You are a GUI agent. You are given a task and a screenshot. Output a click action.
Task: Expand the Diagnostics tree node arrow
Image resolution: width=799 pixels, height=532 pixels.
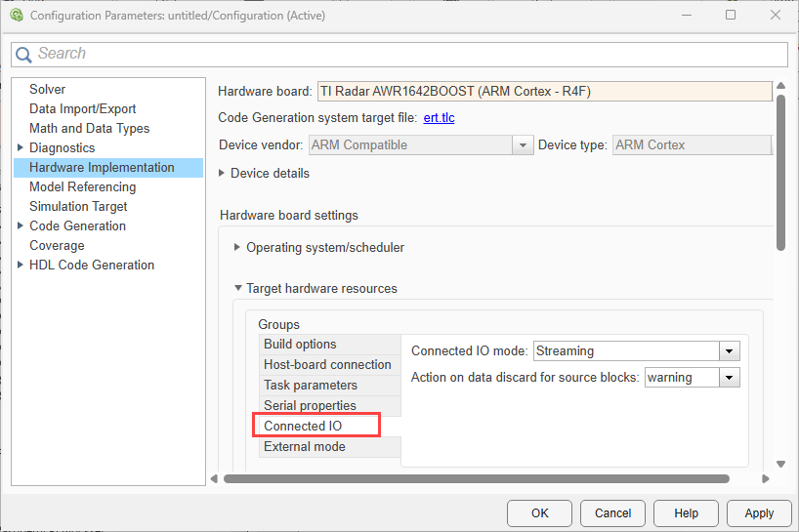pos(21,147)
